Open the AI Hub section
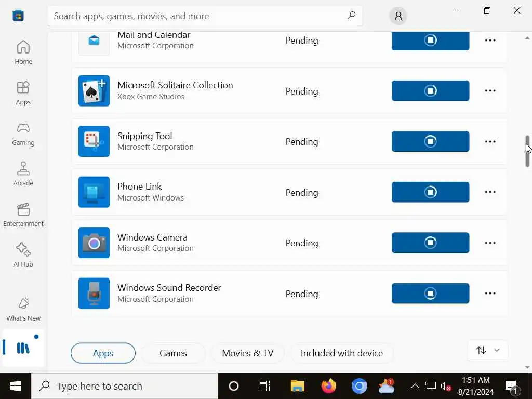Image resolution: width=532 pixels, height=399 pixels. (23, 255)
